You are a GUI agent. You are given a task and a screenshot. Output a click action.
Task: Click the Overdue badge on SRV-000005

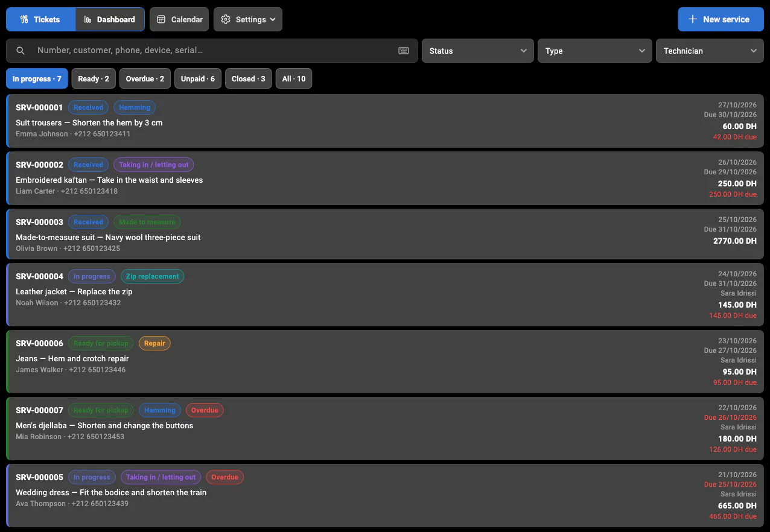click(225, 477)
